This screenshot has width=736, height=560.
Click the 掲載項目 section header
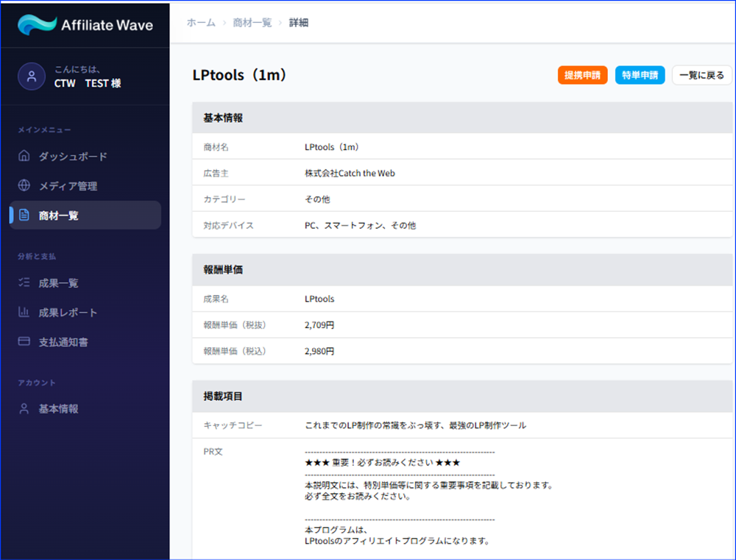click(462, 396)
